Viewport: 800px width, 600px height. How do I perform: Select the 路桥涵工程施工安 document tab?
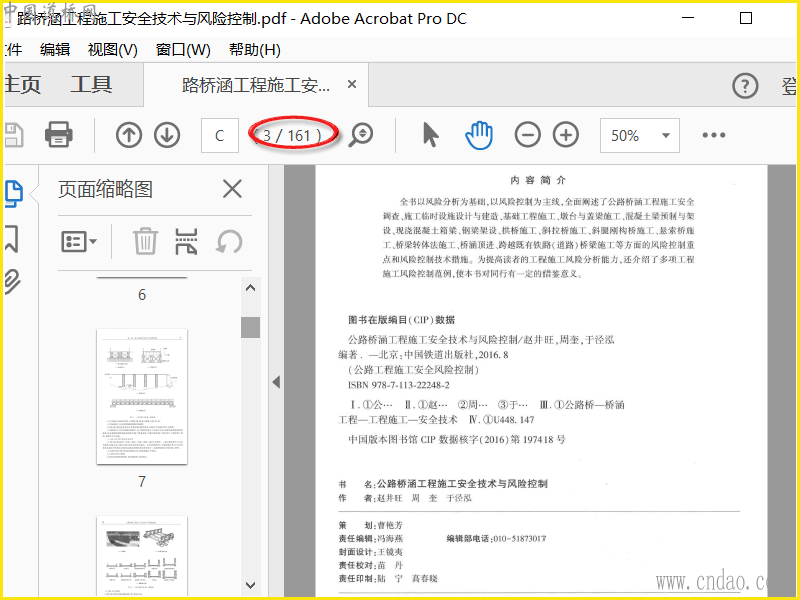(256, 85)
